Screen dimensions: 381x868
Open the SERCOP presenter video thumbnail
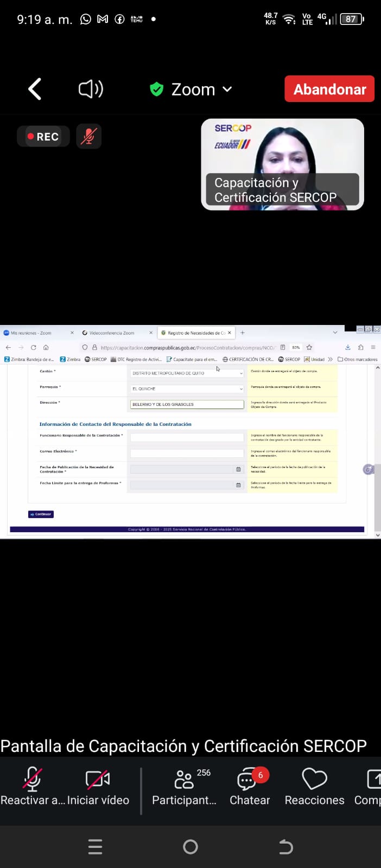click(282, 164)
